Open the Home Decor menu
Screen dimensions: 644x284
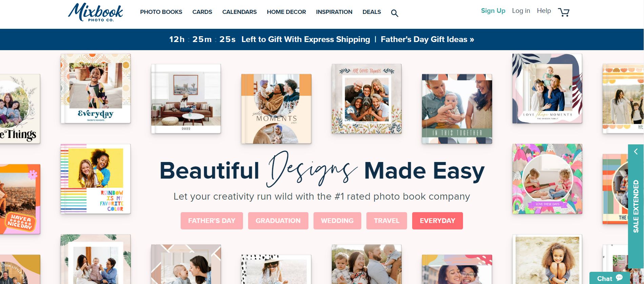[x=286, y=12]
